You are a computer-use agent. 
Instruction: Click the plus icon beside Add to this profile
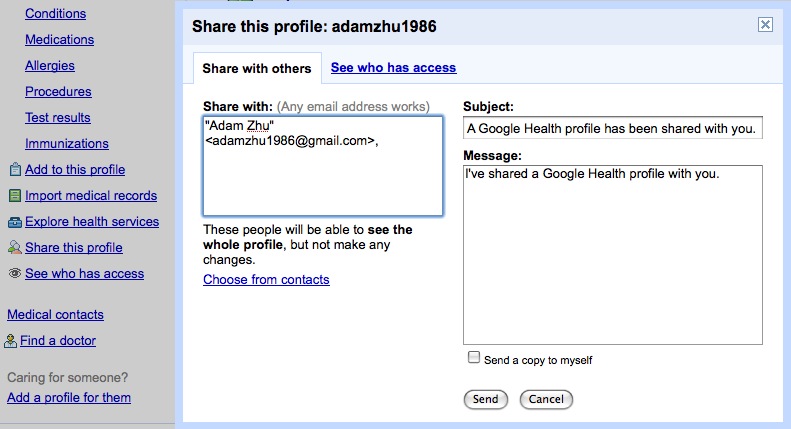(x=14, y=170)
